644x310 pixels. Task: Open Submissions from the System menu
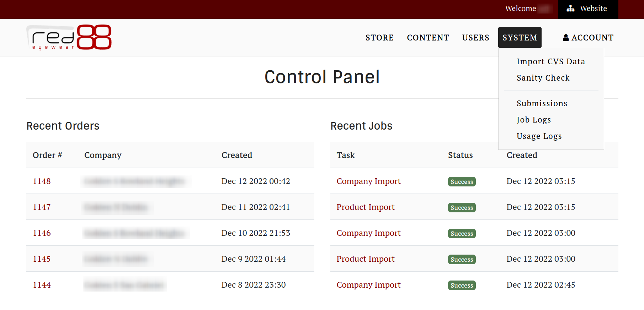pos(542,103)
